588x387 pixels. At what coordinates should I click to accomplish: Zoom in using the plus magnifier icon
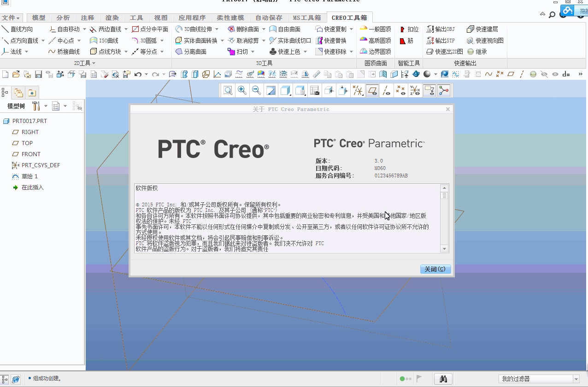(x=242, y=91)
